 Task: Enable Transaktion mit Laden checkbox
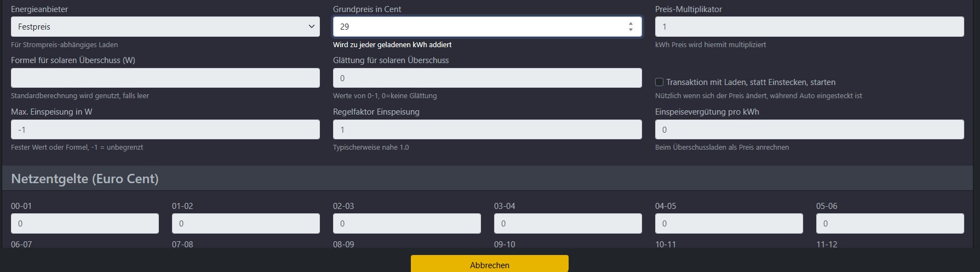click(x=660, y=82)
